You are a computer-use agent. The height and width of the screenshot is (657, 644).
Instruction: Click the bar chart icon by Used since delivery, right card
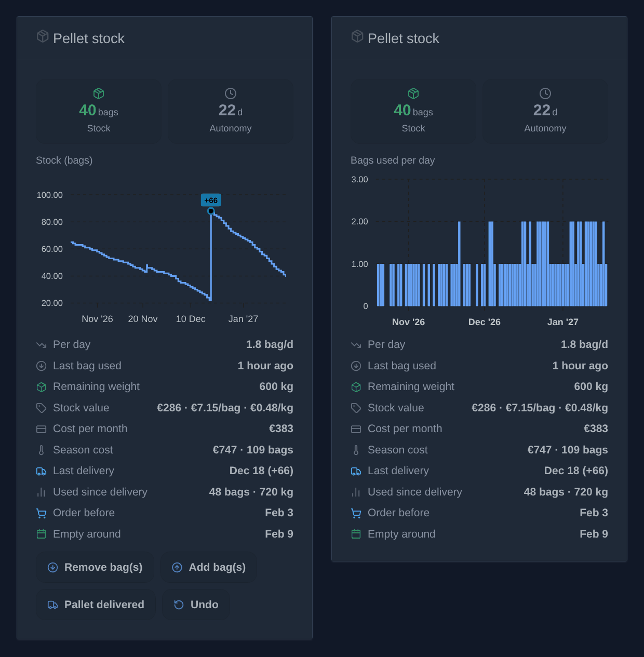click(x=356, y=492)
